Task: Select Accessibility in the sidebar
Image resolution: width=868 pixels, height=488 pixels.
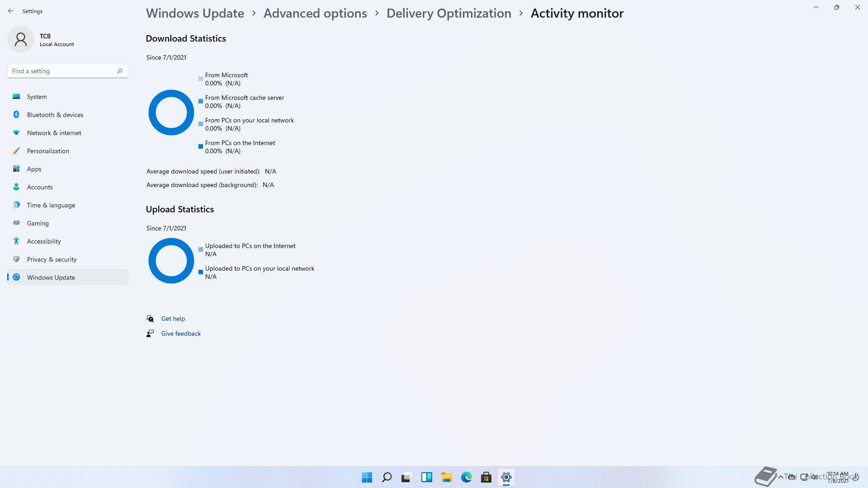Action: point(68,241)
